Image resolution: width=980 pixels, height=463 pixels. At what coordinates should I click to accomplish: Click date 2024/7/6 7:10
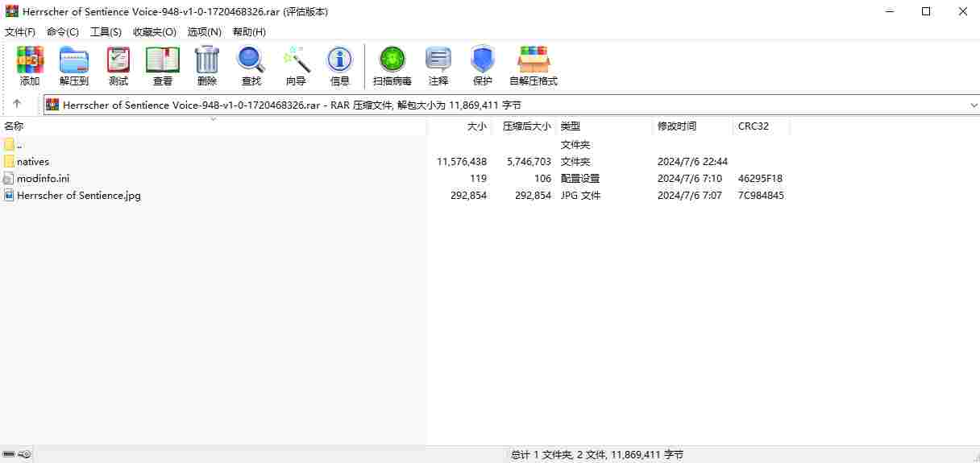coord(689,179)
